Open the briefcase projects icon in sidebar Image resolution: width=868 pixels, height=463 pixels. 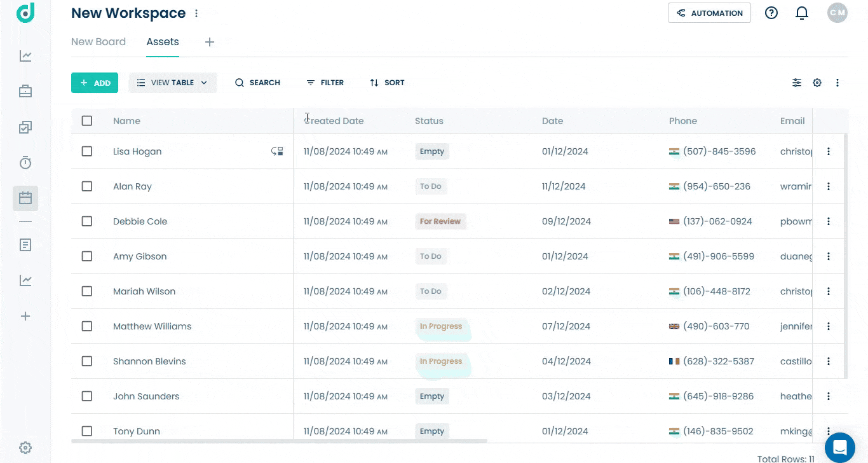(25, 92)
